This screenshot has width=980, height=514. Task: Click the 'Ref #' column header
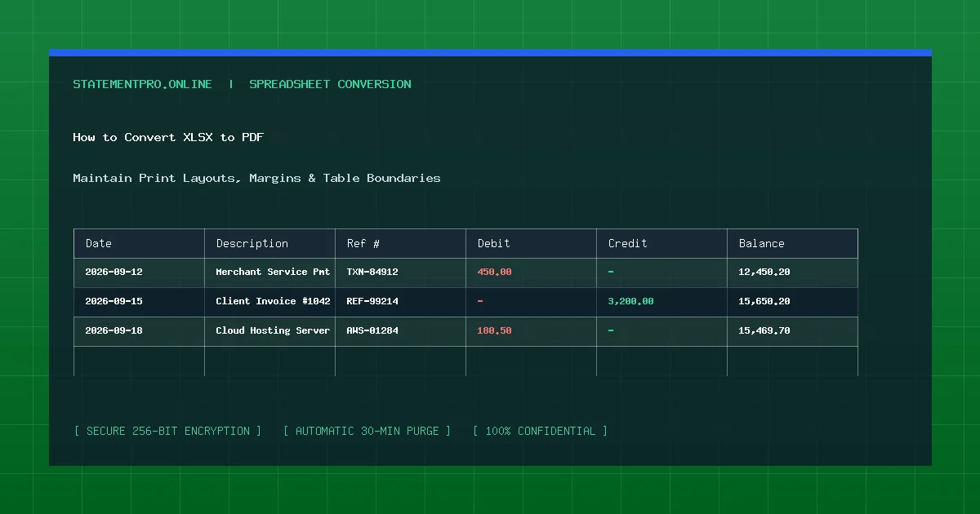click(x=400, y=243)
